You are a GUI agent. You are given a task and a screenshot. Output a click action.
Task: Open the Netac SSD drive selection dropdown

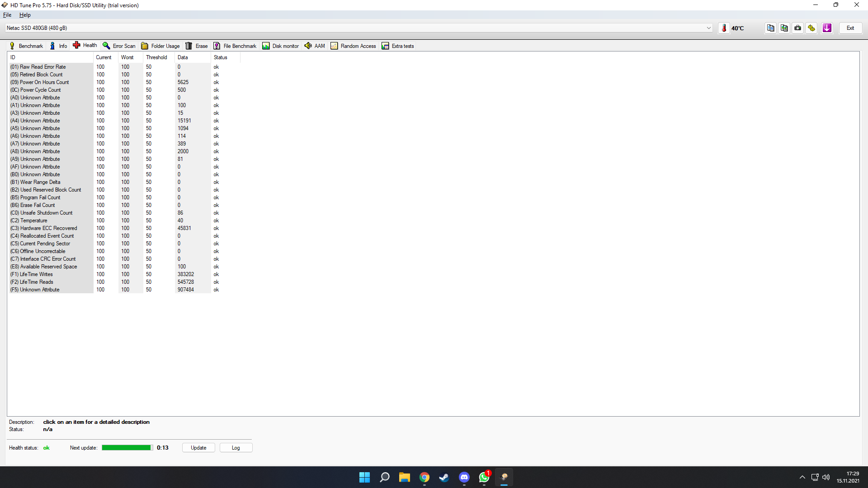pos(708,28)
